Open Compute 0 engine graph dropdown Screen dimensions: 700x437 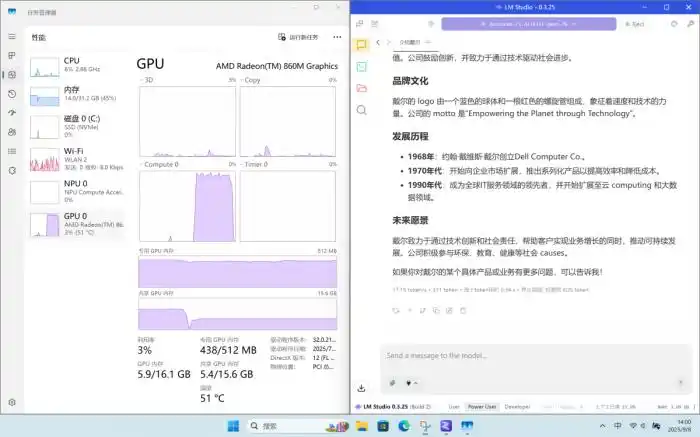click(159, 164)
